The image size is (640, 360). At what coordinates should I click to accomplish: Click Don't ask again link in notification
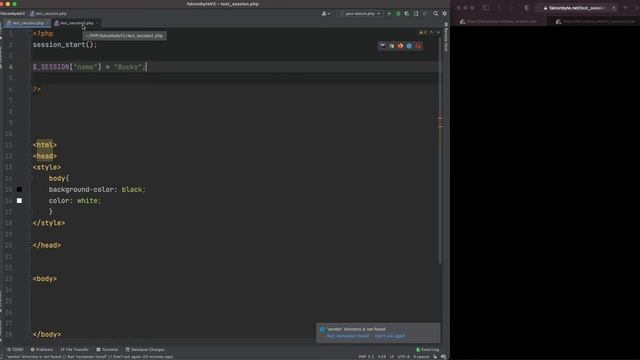coord(390,336)
